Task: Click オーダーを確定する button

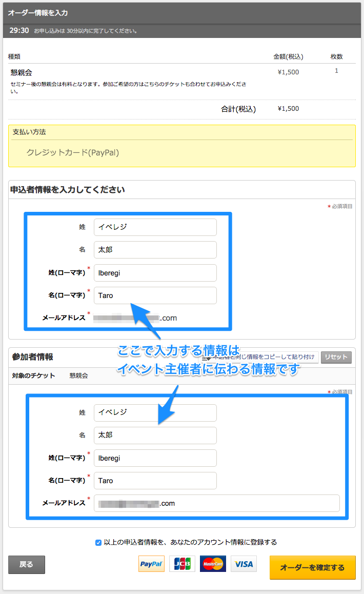Action: pyautogui.click(x=313, y=567)
